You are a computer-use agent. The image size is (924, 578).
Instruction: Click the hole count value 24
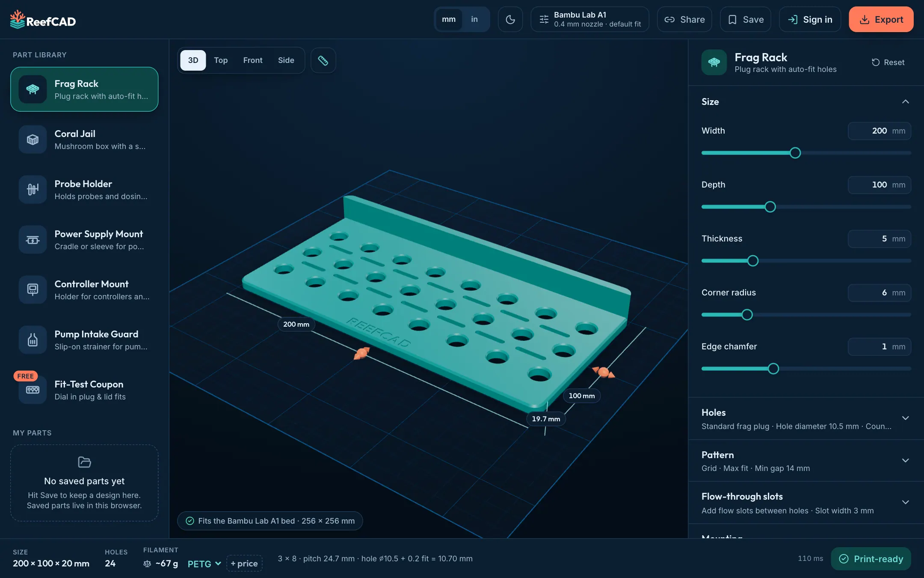pyautogui.click(x=110, y=563)
